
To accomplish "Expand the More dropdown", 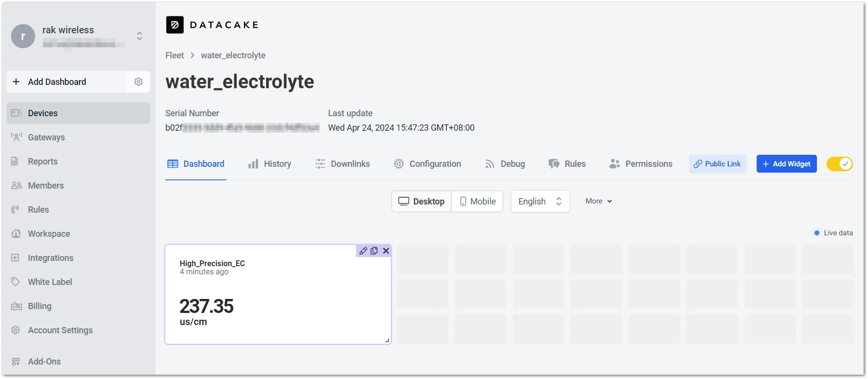I will (599, 201).
